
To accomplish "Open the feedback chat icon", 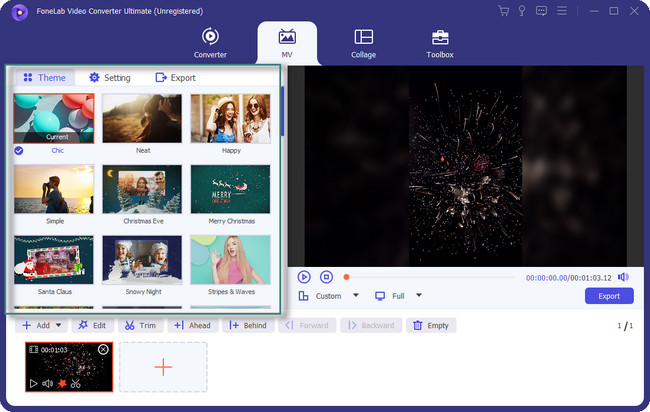I will [x=542, y=11].
